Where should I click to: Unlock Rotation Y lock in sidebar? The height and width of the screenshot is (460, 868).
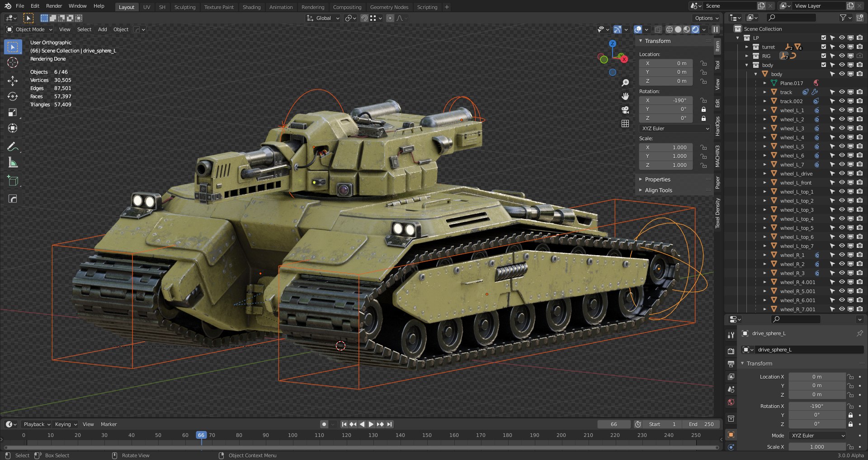703,109
